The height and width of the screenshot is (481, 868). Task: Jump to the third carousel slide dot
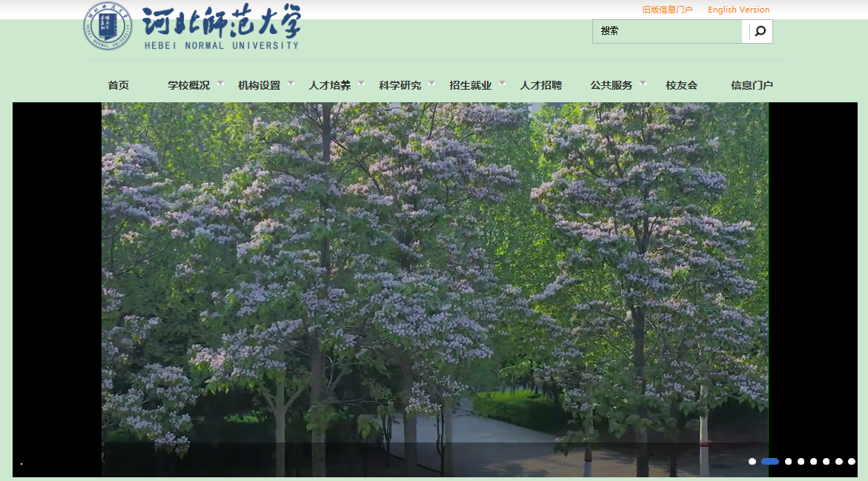point(789,461)
